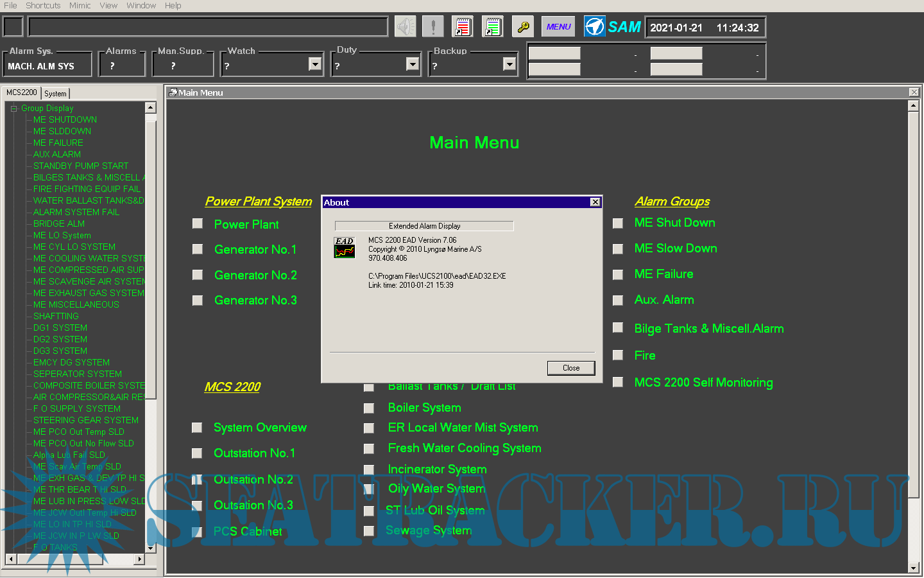Click the blue SAM logo icon
Screen dimensions: 924x578
tap(595, 27)
